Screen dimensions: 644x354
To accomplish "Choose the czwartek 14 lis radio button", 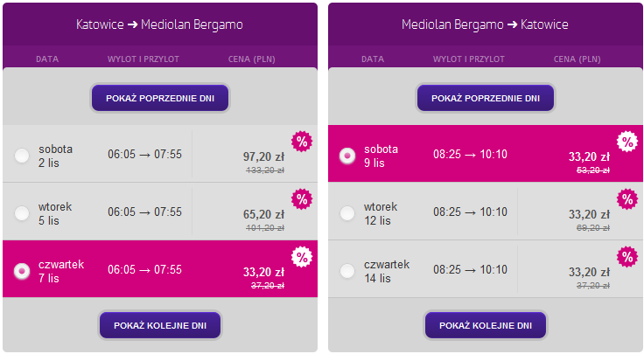I will [x=347, y=271].
